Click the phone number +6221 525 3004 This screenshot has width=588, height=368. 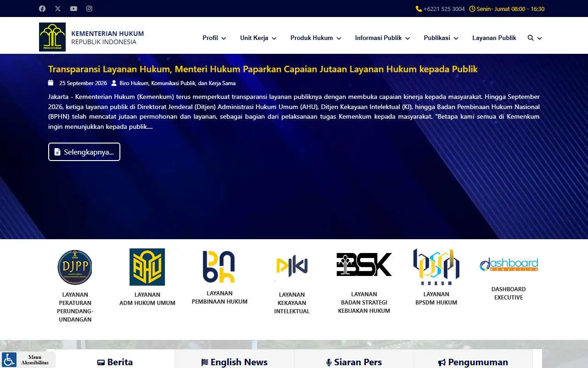coord(444,9)
